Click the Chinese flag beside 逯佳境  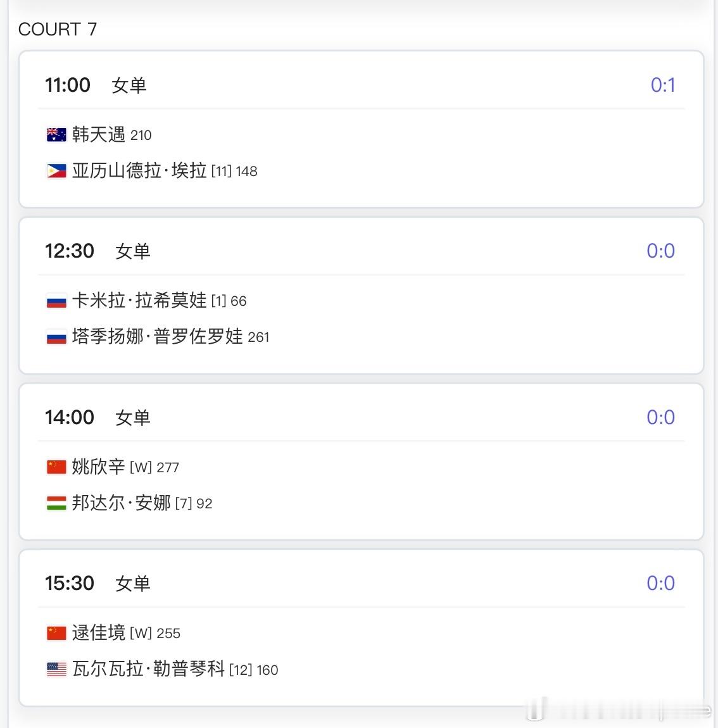coord(56,633)
